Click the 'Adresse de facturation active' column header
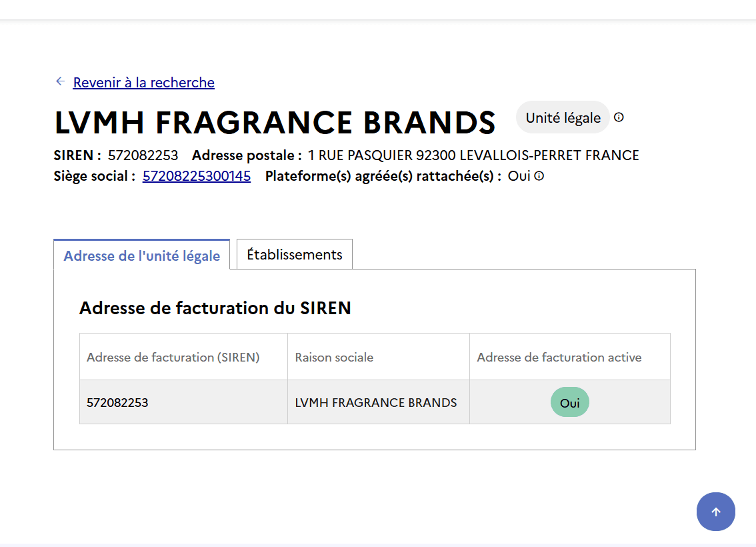This screenshot has height=547, width=756. pos(559,358)
